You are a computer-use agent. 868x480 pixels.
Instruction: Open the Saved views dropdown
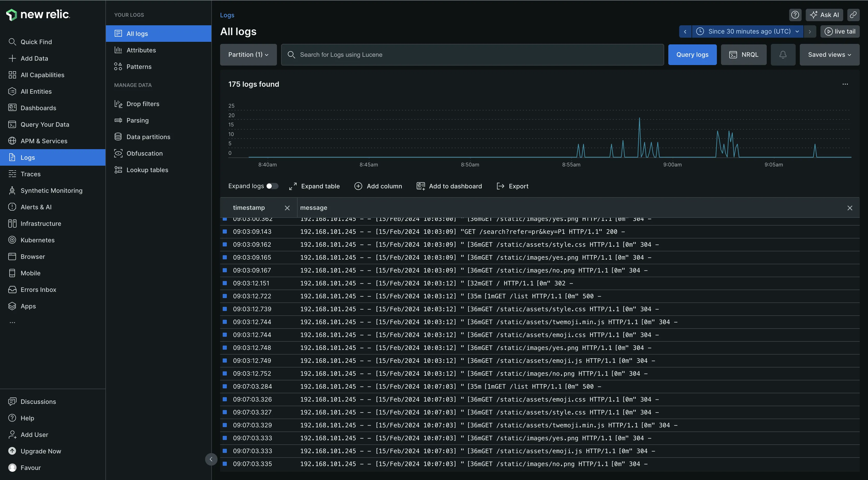click(829, 54)
